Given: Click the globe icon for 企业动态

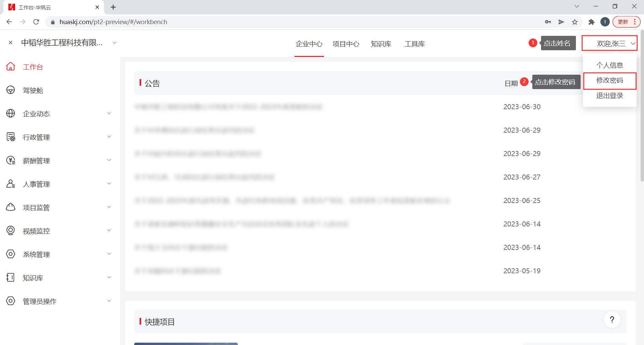Looking at the screenshot, I should point(11,114).
